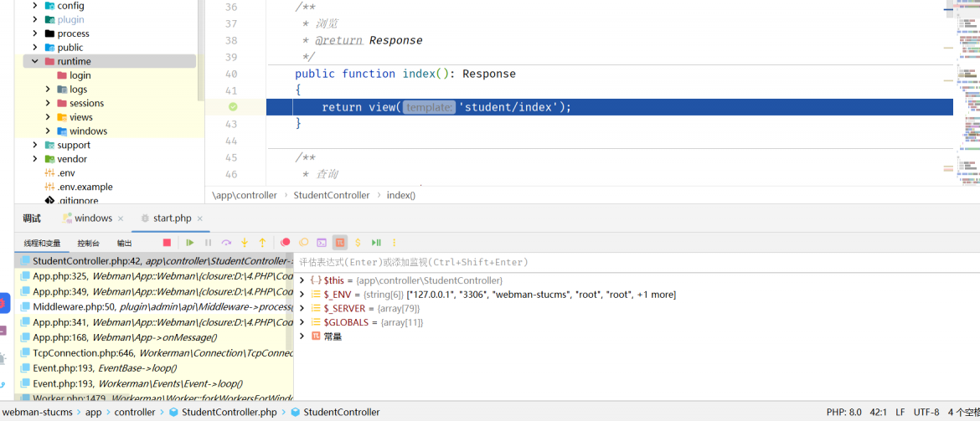The image size is (980, 421).
Task: Open the purple console evaluate icon
Action: point(322,243)
